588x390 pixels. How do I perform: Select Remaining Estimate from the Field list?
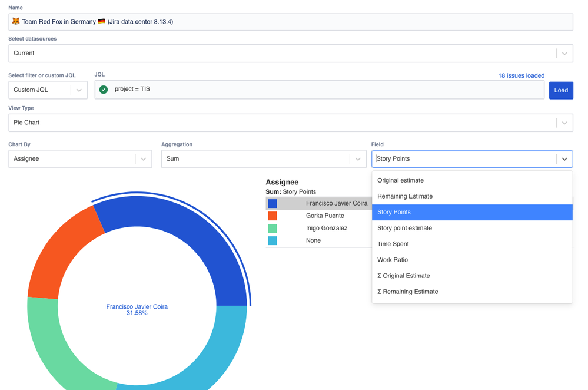click(x=472, y=196)
